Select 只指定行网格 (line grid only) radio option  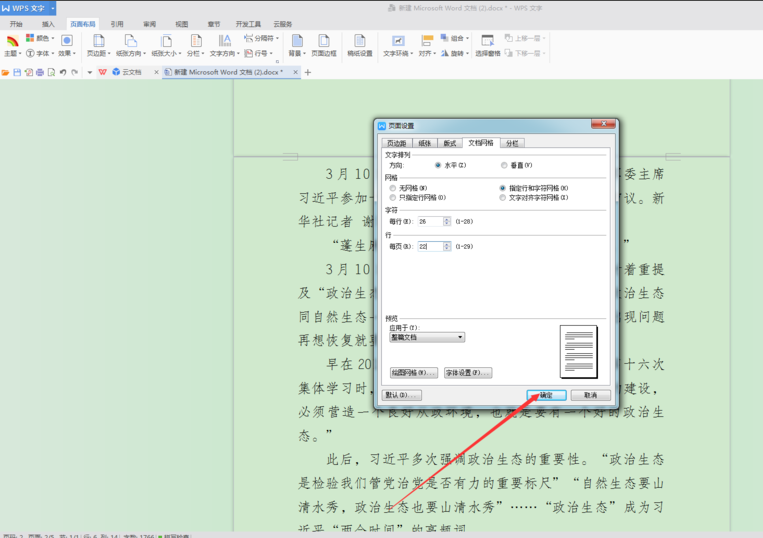392,197
